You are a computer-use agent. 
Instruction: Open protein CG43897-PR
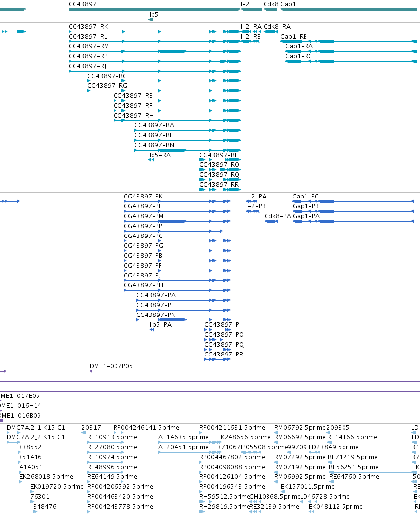224,355
